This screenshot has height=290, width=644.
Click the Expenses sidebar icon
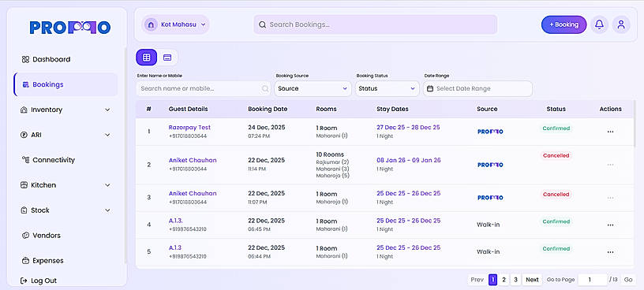click(25, 261)
